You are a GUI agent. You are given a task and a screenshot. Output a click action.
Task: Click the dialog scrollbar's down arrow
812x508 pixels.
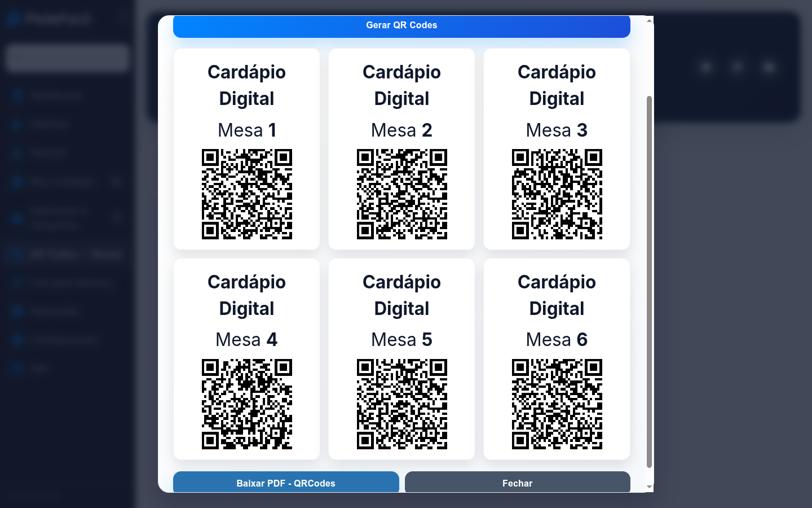point(649,487)
